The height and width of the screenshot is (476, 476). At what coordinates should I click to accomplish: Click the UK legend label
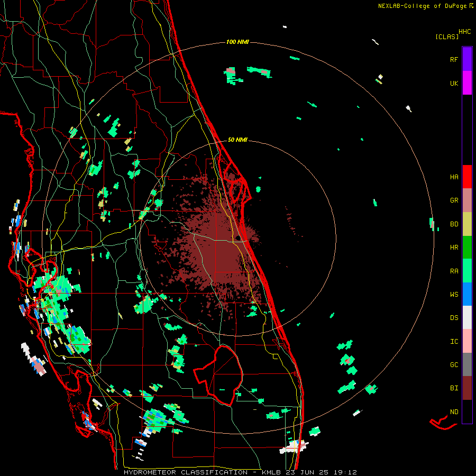(454, 83)
